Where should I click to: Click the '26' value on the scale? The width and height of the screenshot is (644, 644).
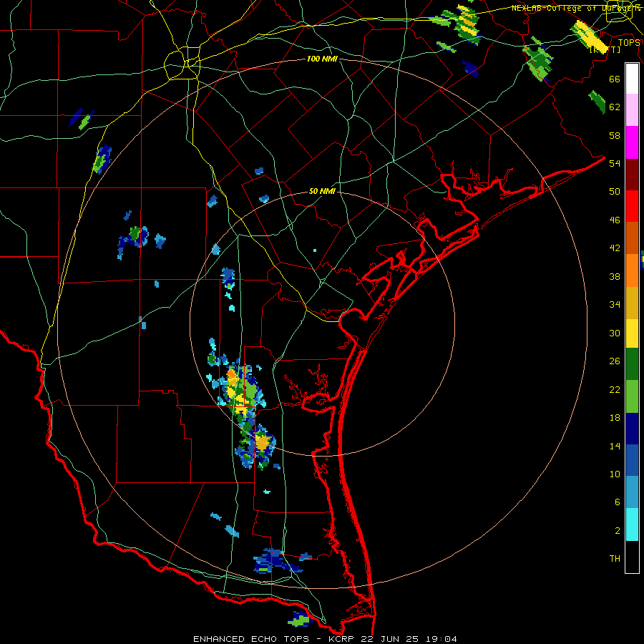point(615,361)
